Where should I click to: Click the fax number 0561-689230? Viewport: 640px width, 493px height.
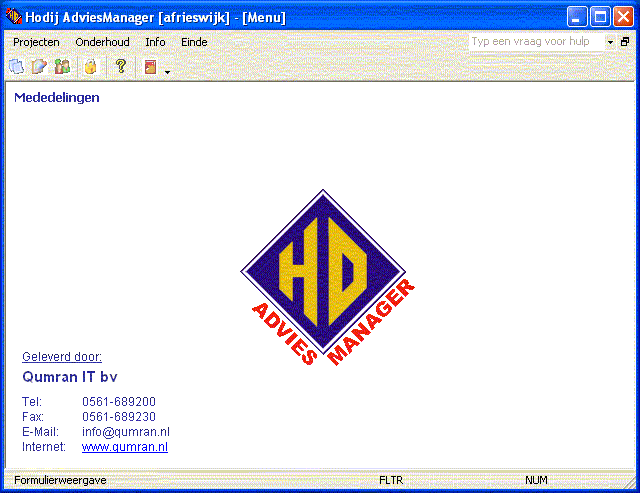click(119, 417)
